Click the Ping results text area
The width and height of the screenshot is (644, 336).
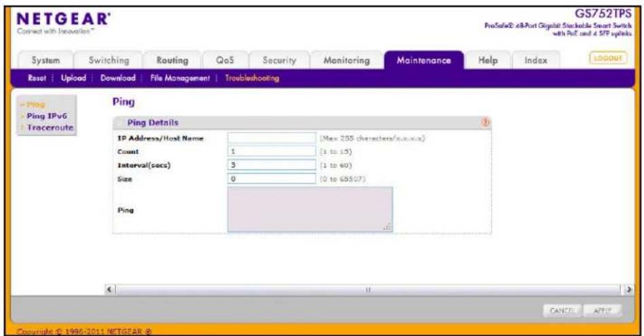(x=310, y=210)
